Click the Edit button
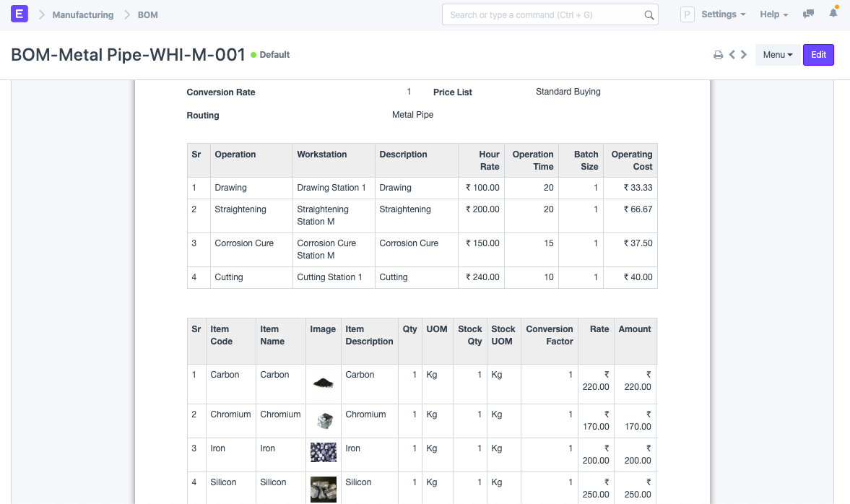 click(x=818, y=55)
